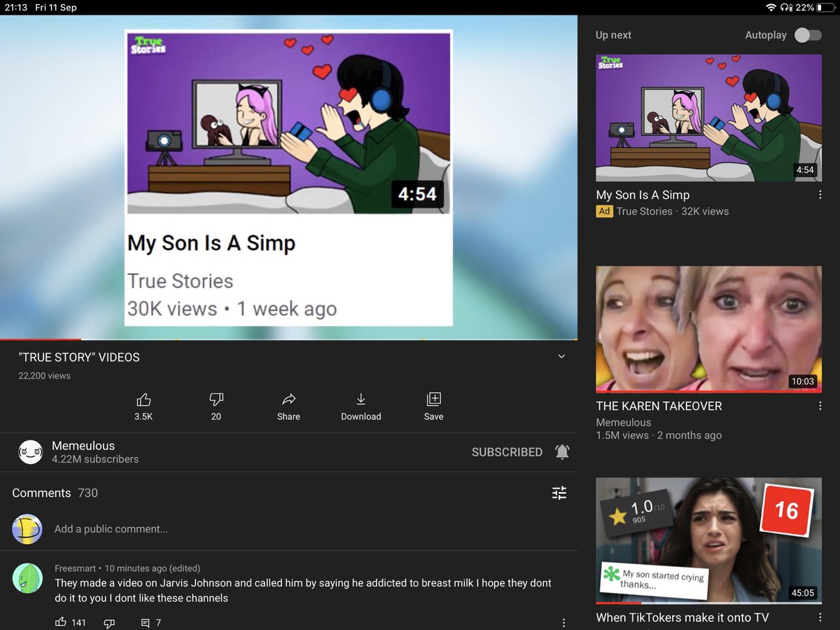840x630 pixels.
Task: Seek using the video progress bar
Action: [x=288, y=339]
